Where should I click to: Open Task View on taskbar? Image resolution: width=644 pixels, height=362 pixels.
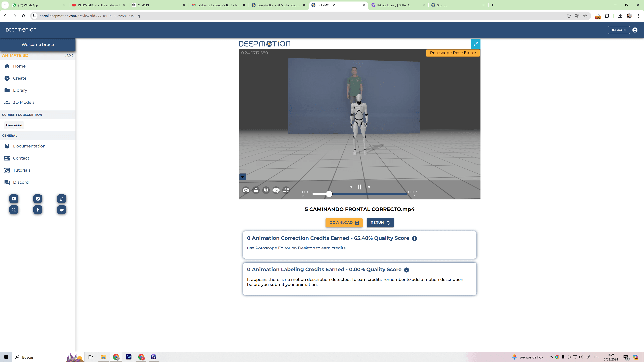point(91,357)
